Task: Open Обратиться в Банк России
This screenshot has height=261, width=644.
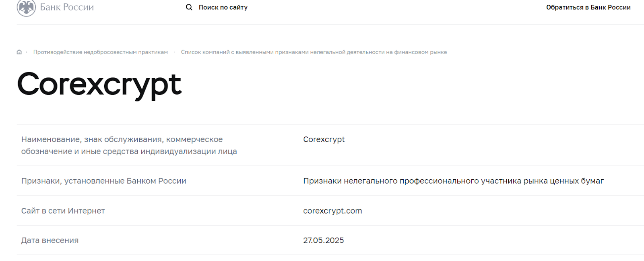Action: (x=588, y=7)
